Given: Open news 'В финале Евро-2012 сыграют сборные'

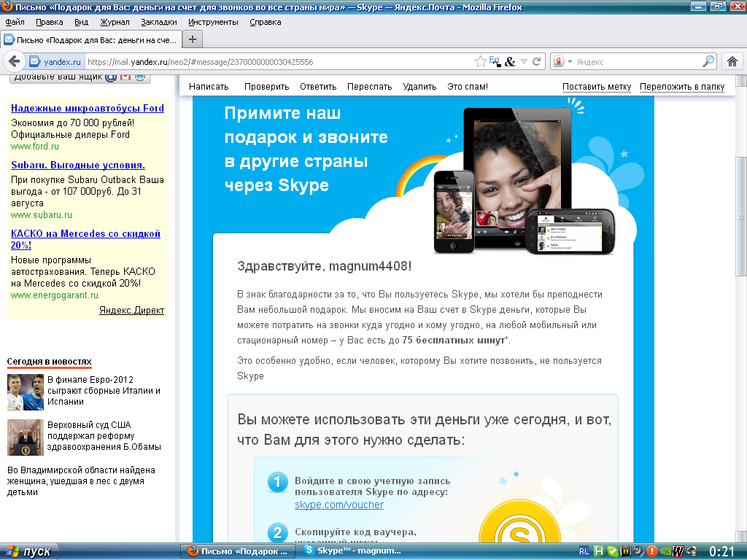Looking at the screenshot, I should (x=104, y=391).
